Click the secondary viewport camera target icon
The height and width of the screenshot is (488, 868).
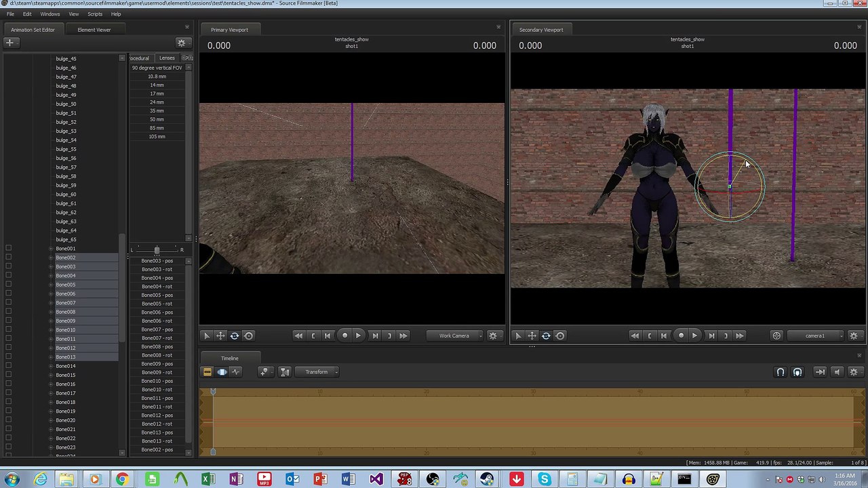[777, 335]
